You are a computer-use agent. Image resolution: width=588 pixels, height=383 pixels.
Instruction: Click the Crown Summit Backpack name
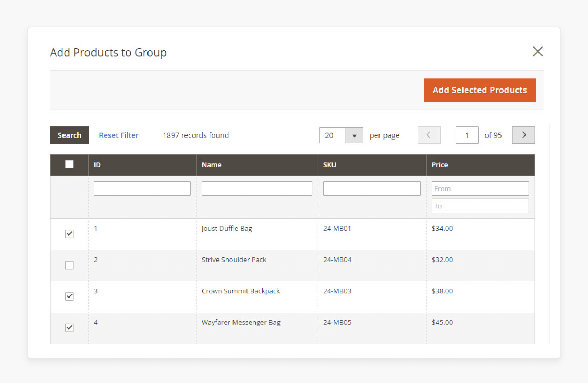click(x=241, y=291)
